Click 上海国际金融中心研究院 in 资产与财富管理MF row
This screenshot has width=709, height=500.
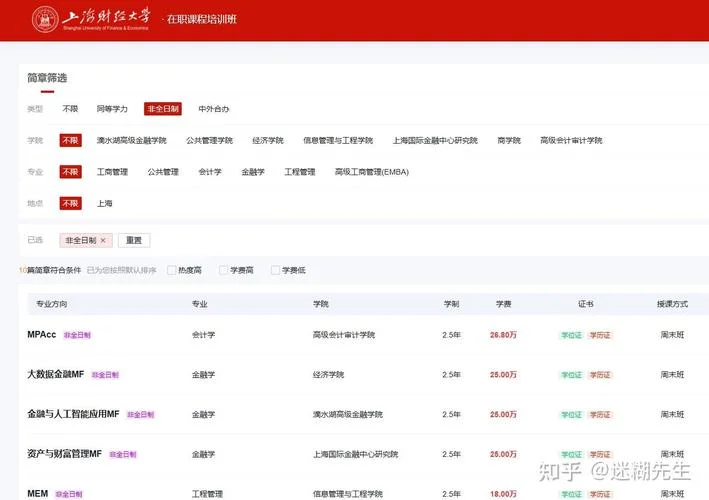[x=355, y=454]
